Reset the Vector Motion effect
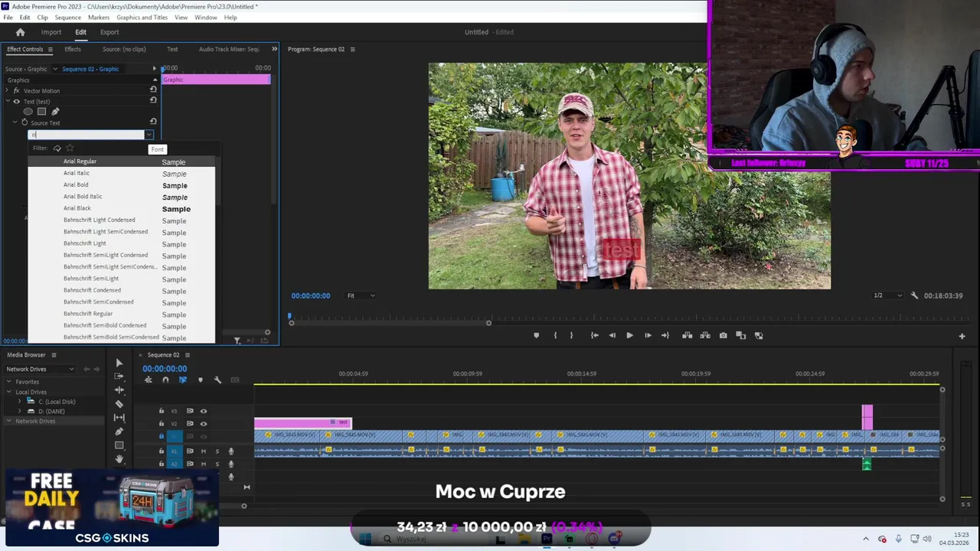The image size is (980, 551). pyautogui.click(x=153, y=90)
